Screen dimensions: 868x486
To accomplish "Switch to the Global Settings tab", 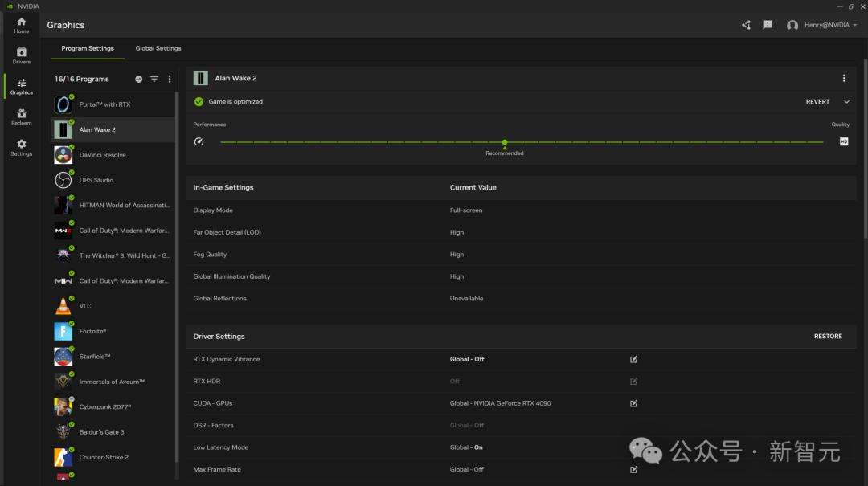I will coord(158,48).
